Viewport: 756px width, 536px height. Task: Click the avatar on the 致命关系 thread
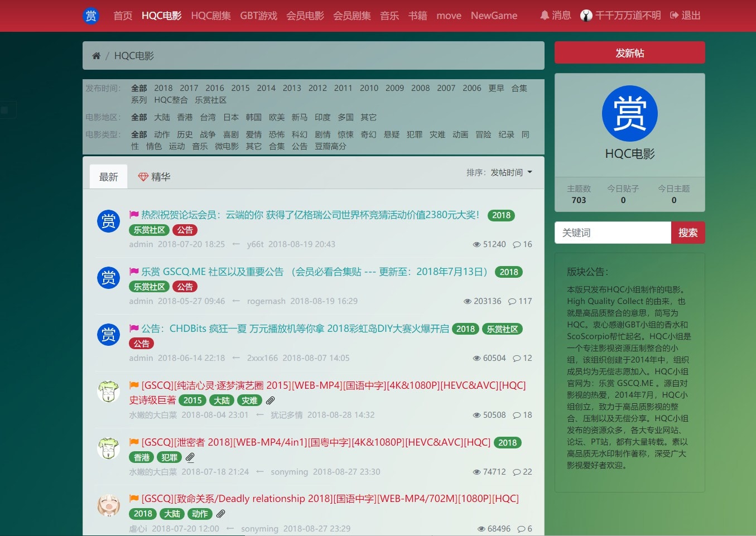pos(109,505)
